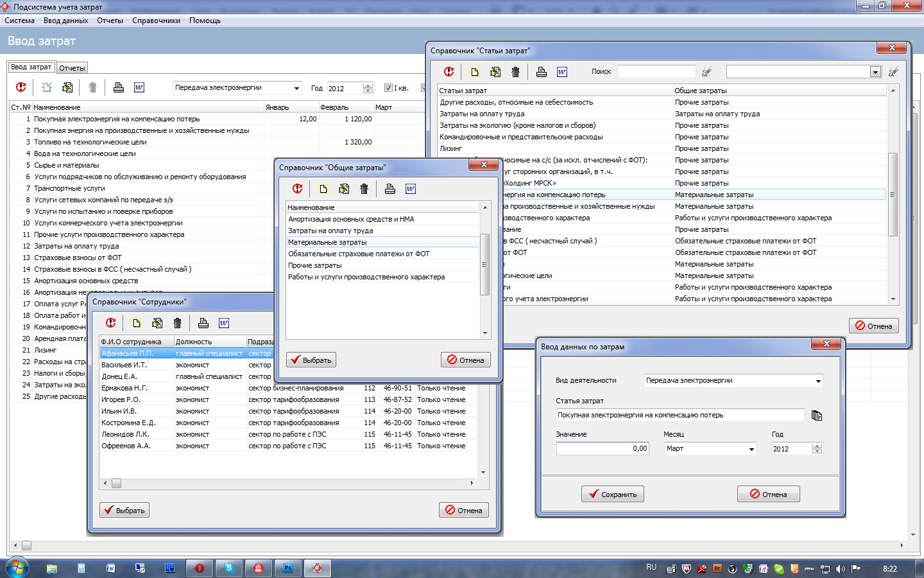The width and height of the screenshot is (924, 578).
Task: Toggle the I кв. quarter checkbox
Action: point(388,88)
